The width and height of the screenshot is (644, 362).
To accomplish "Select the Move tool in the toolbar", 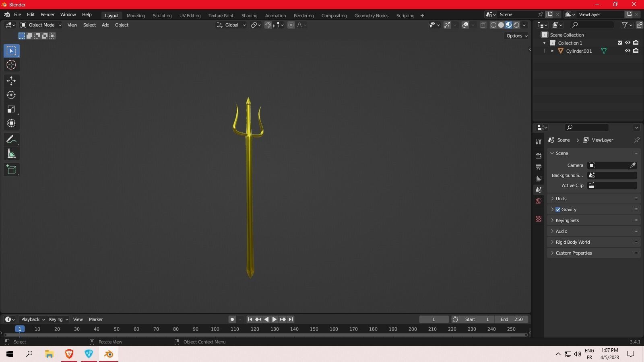I will tap(11, 81).
